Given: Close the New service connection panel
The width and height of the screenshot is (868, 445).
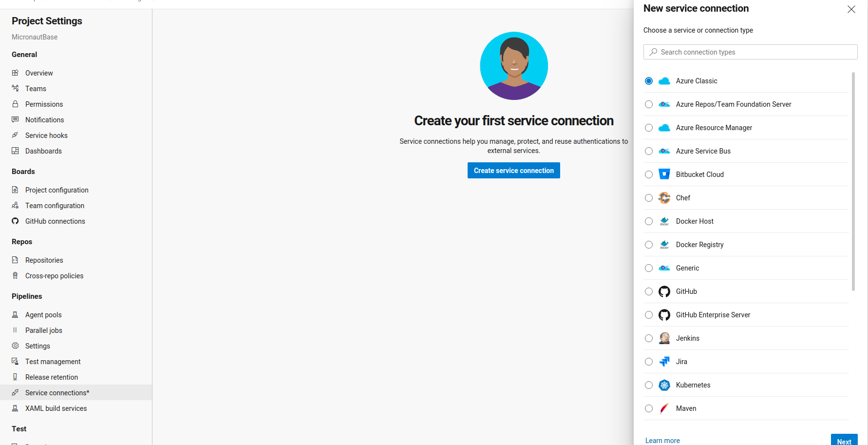Looking at the screenshot, I should coord(851,9).
